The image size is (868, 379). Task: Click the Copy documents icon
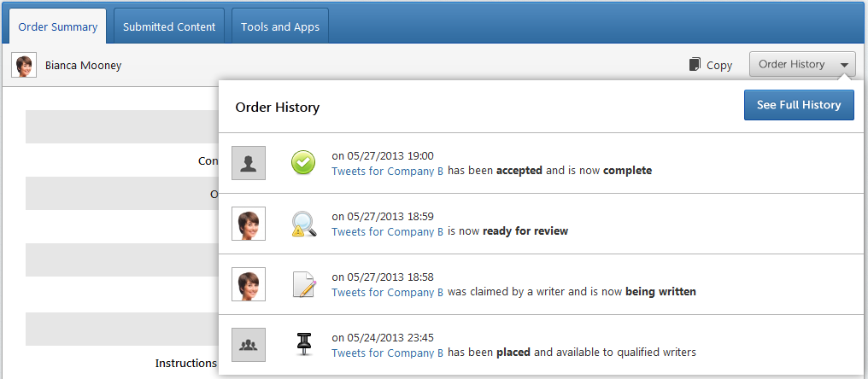(x=695, y=65)
